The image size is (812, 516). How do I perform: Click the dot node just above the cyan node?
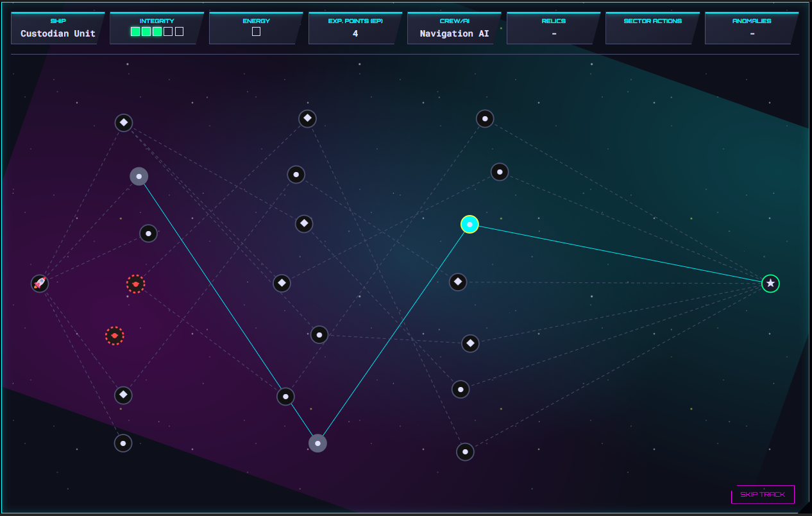500,172
